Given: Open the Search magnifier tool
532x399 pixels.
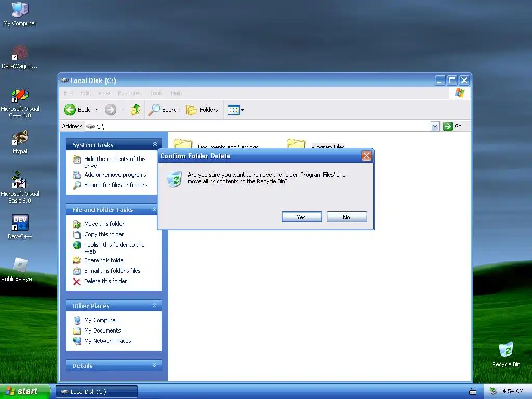Looking at the screenshot, I should [x=164, y=110].
